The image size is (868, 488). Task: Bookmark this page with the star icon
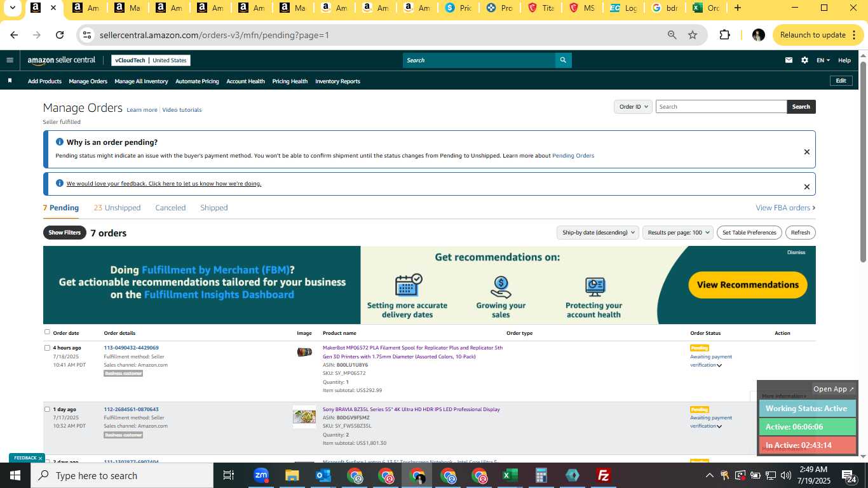point(693,35)
